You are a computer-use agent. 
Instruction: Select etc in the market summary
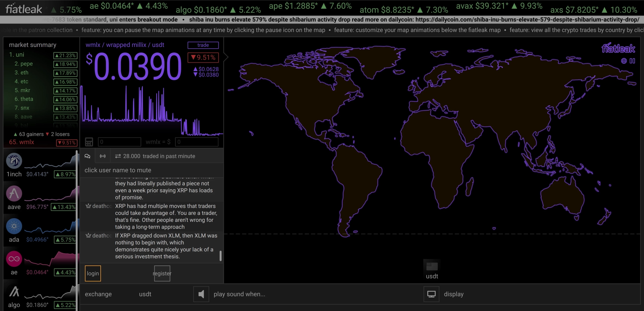21,81
